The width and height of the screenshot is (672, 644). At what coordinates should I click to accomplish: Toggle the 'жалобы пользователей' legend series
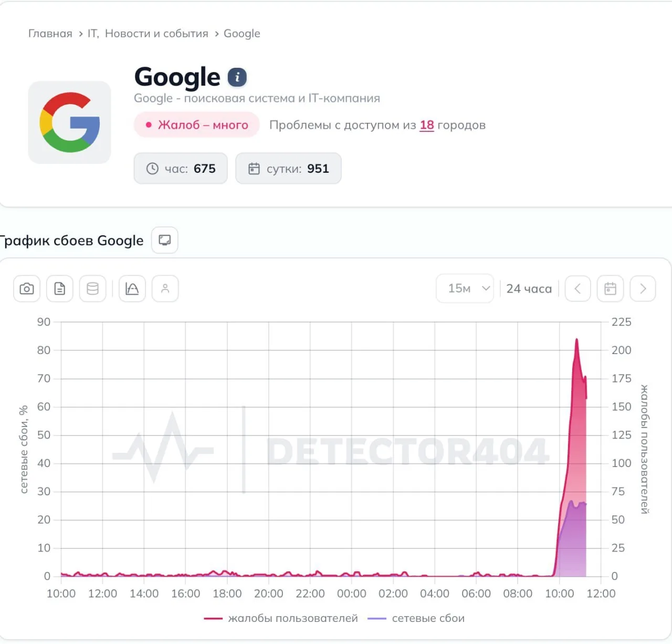[x=281, y=618]
